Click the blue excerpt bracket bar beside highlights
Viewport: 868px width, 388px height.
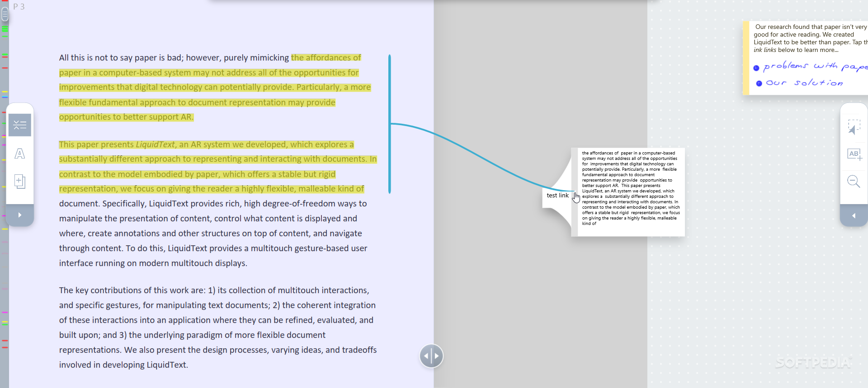(389, 124)
